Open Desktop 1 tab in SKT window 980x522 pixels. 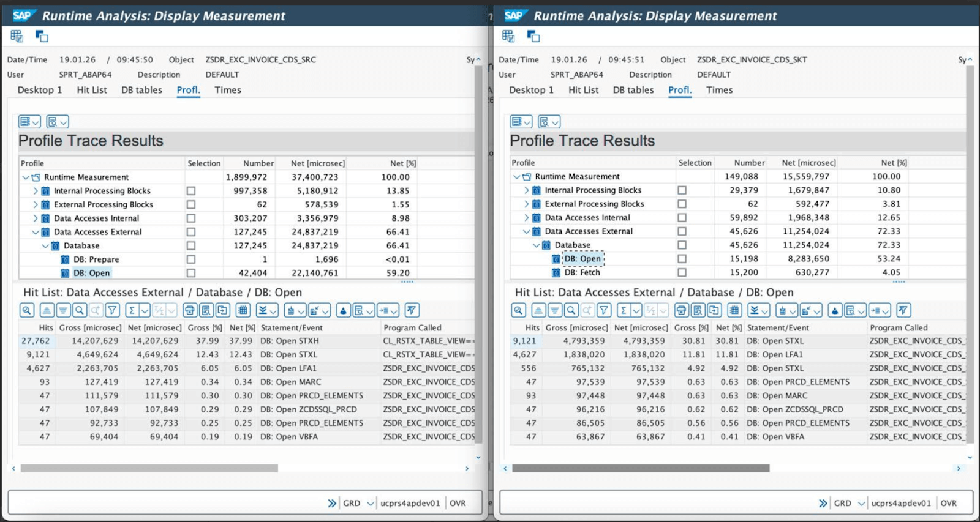(x=531, y=90)
